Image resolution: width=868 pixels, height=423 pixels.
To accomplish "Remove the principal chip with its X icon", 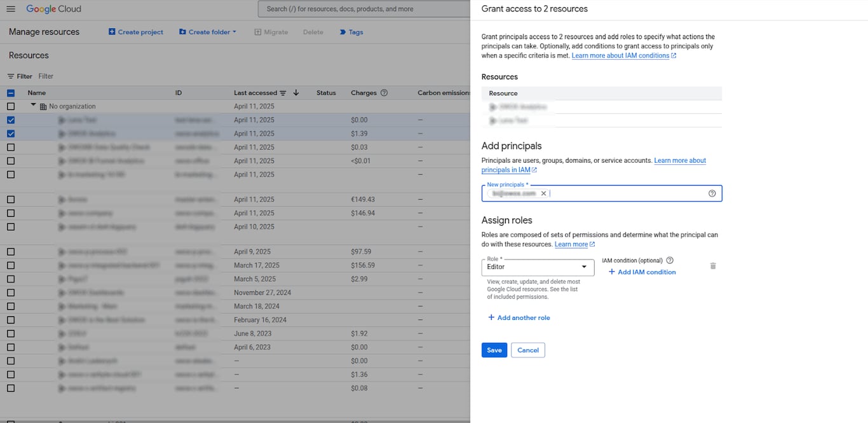I will [x=543, y=193].
